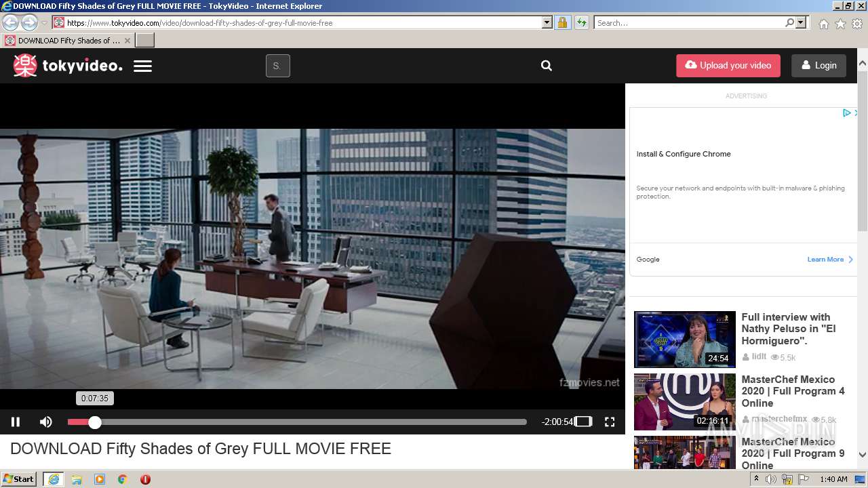Expand the address bar autocomplete dropdown
The image size is (868, 488).
(547, 22)
